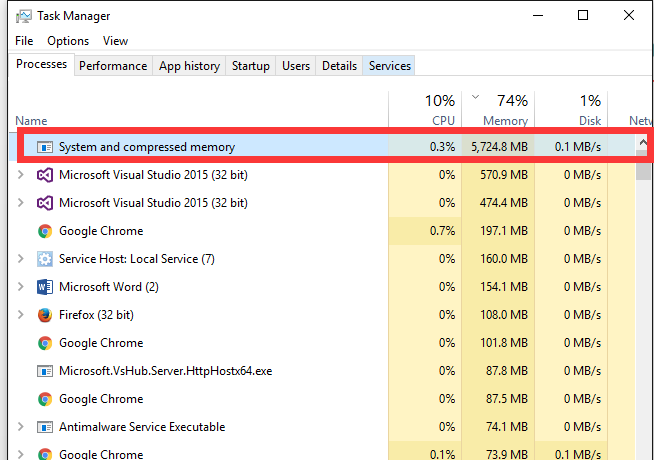Open the Options menu
The width and height of the screenshot is (654, 460).
[x=68, y=41]
